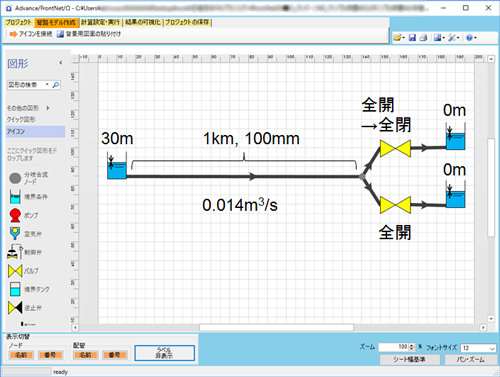The height and width of the screenshot is (377, 500).
Task: Toggle node 名前 display button
Action: tap(21, 355)
